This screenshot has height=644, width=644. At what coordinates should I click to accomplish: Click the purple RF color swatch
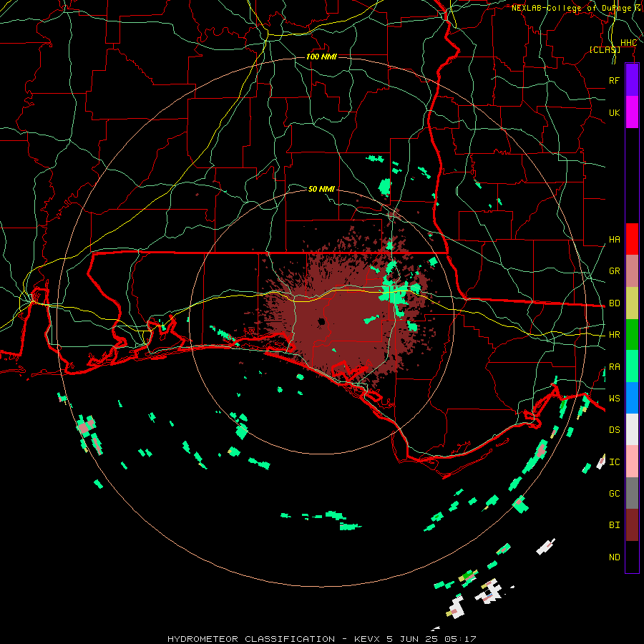[x=632, y=80]
